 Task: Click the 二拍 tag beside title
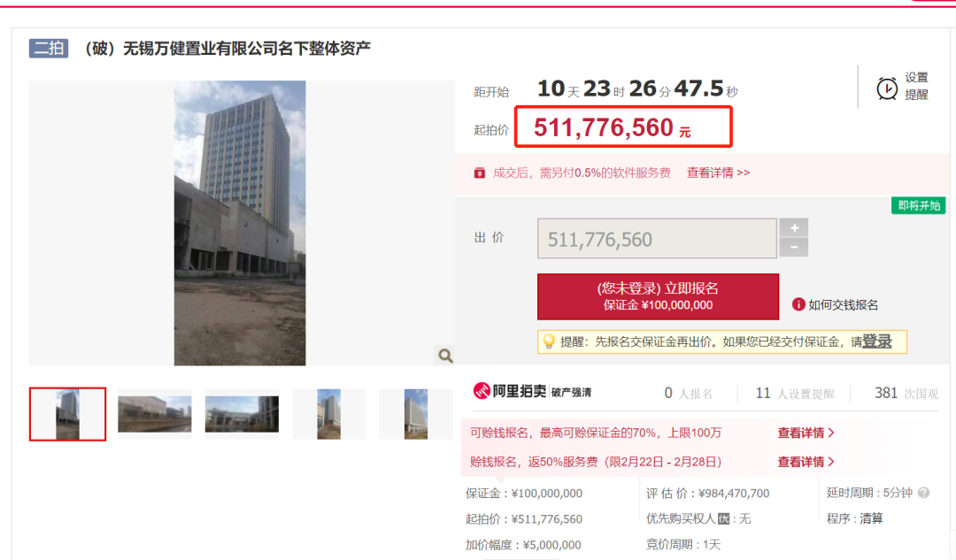pyautogui.click(x=49, y=48)
